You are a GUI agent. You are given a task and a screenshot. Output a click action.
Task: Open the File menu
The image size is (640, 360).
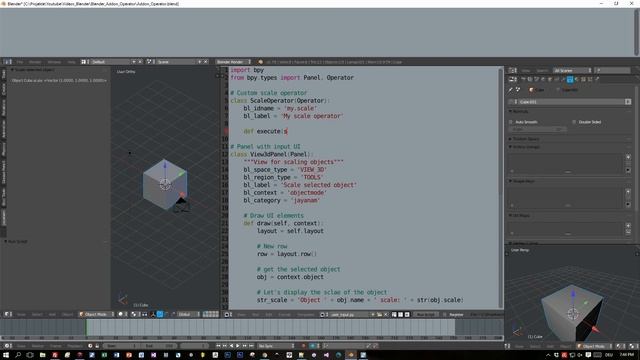click(x=20, y=62)
